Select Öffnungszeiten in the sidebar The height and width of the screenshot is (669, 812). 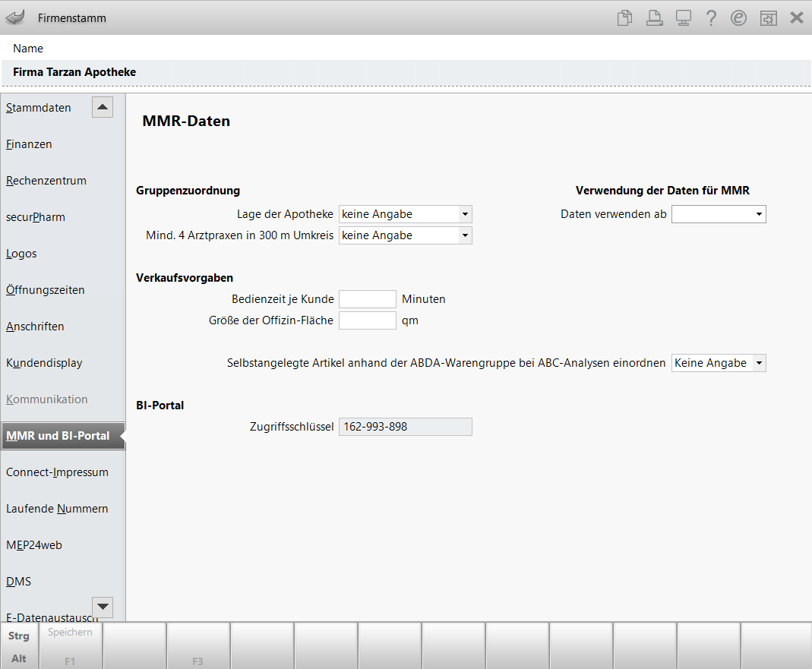coord(46,290)
